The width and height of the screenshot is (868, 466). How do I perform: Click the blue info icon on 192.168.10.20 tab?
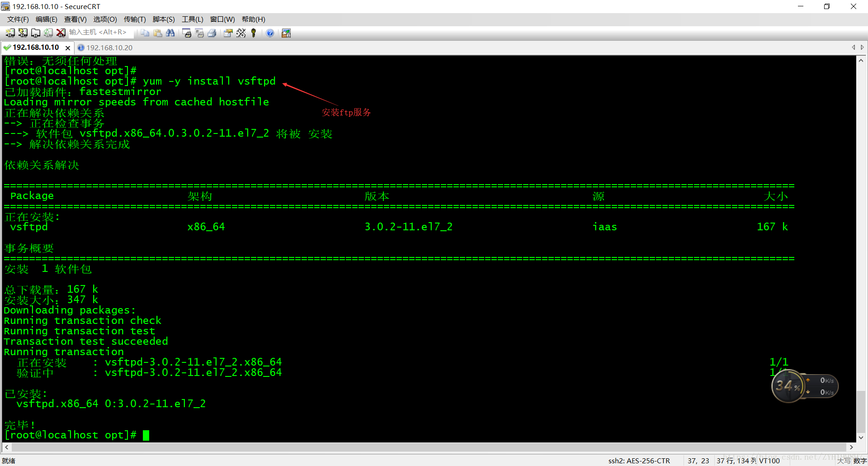pos(81,48)
